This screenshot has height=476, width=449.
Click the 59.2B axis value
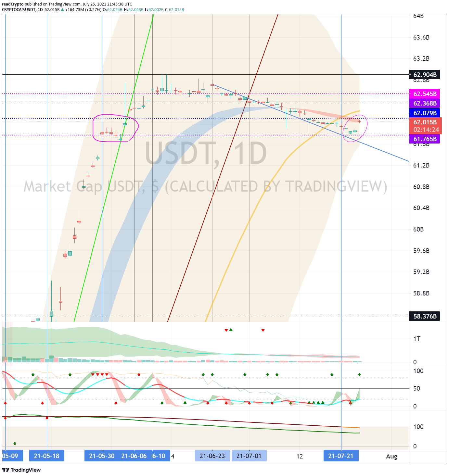(x=421, y=272)
